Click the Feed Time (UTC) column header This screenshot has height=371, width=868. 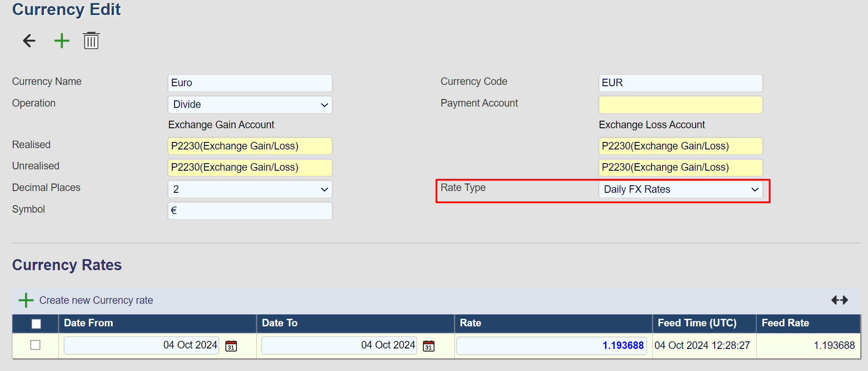click(697, 323)
